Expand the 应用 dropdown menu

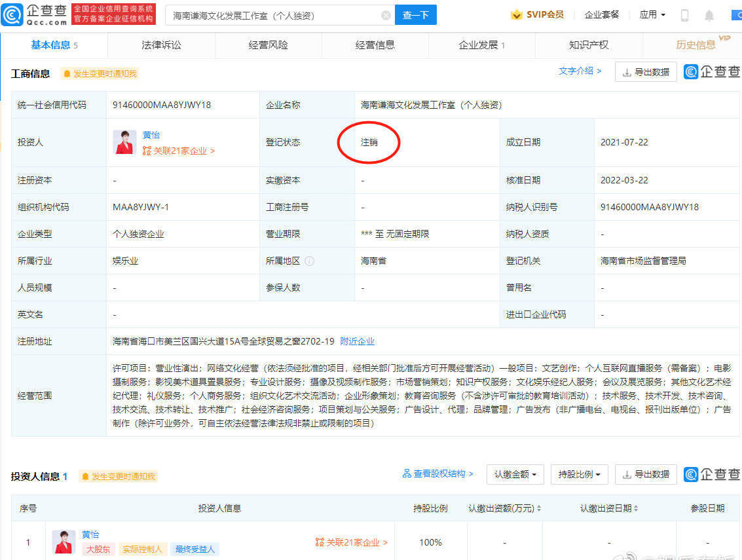pyautogui.click(x=652, y=14)
